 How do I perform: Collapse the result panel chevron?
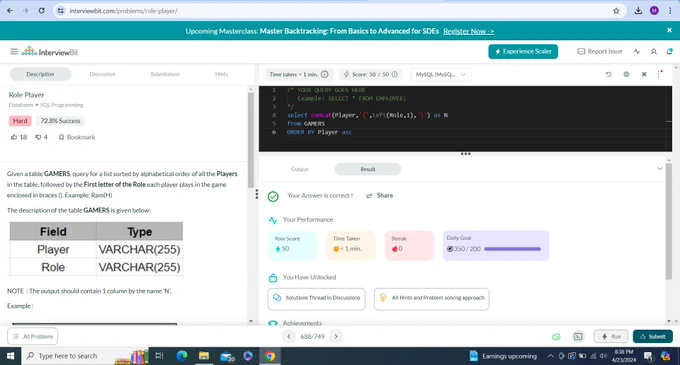(x=660, y=169)
